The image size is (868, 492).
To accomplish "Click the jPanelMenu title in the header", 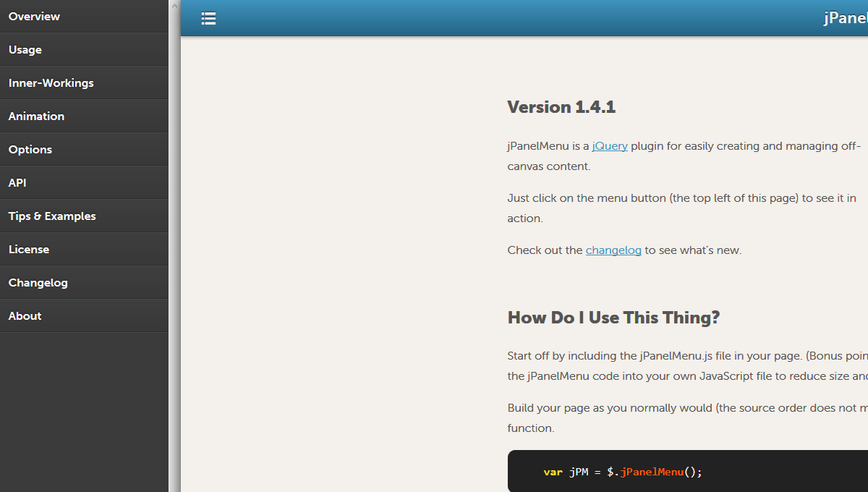I will 845,18.
